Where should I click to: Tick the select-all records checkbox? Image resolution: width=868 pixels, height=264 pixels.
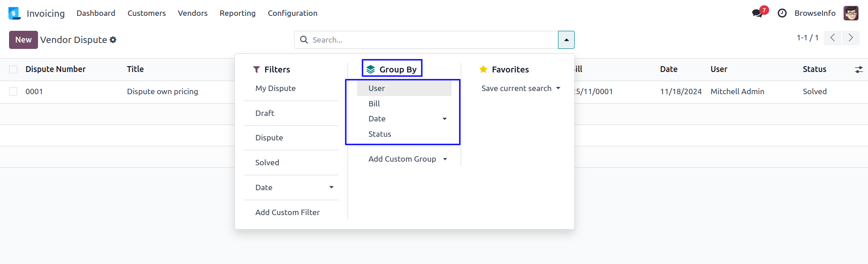(13, 69)
